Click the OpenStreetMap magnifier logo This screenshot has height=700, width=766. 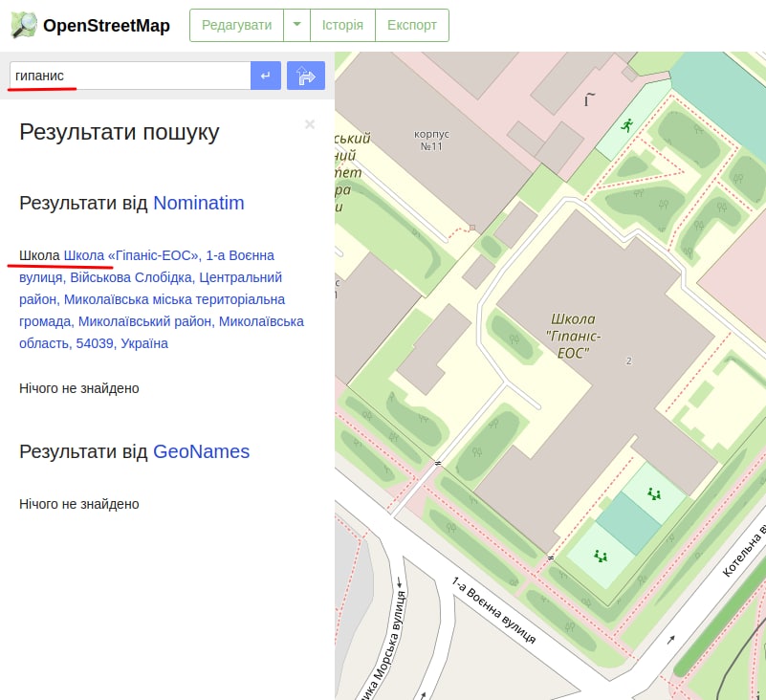coord(24,25)
